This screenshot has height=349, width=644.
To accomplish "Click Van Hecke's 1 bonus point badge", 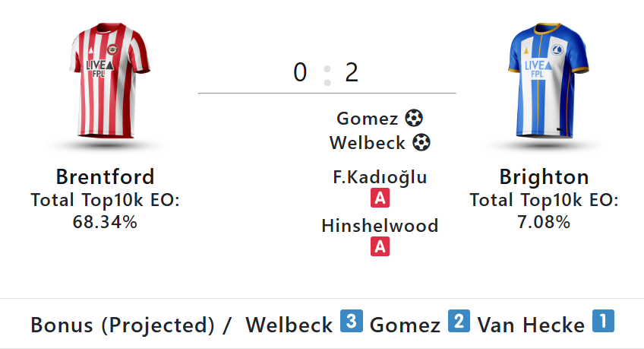I will (602, 322).
